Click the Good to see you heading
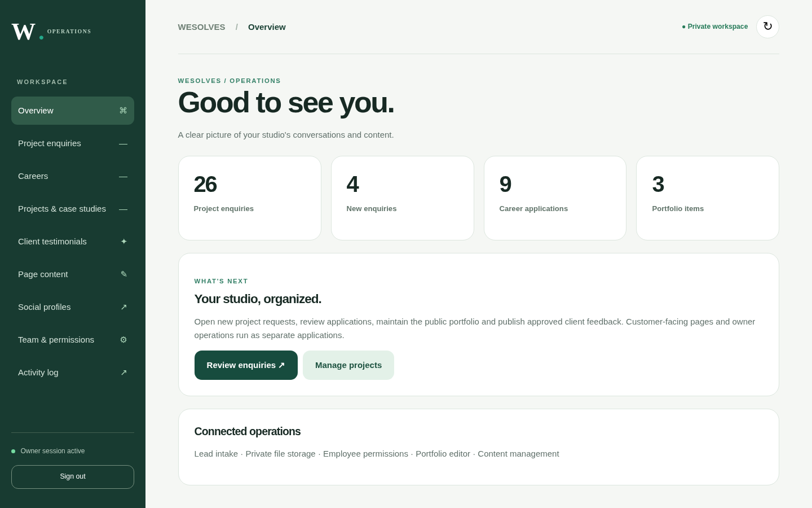Screen dimensions: 812x508 tap(286, 103)
